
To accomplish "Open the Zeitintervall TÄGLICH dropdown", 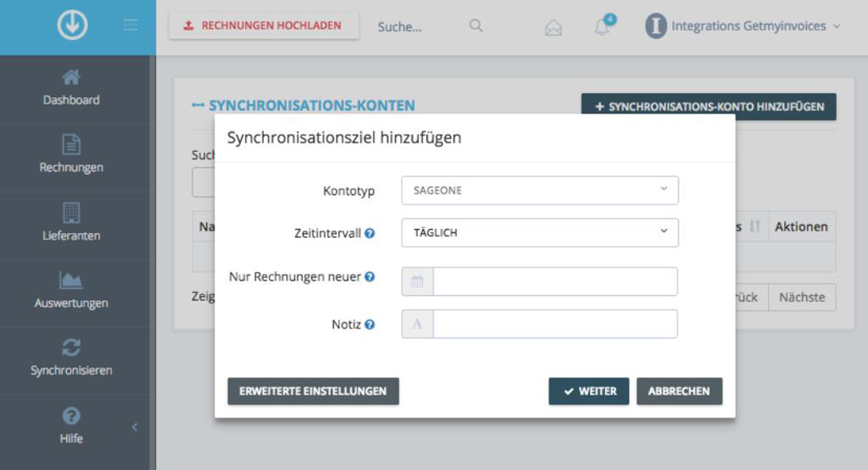I will (x=540, y=233).
